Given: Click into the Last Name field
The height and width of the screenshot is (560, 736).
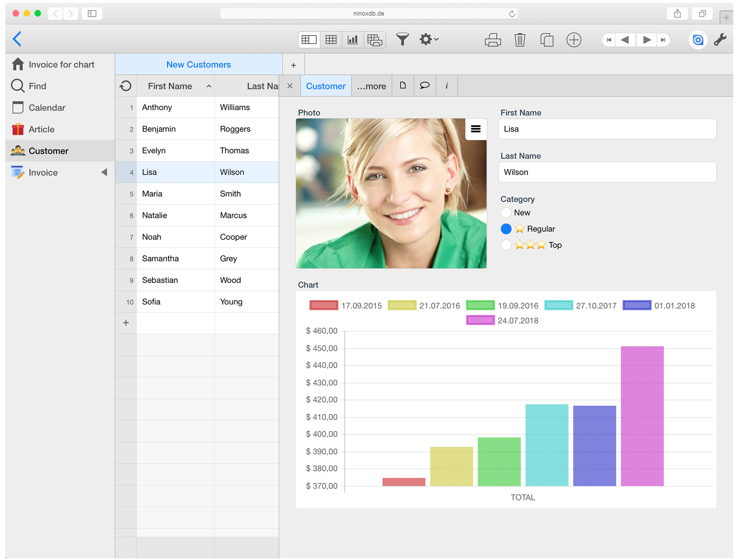Looking at the screenshot, I should [607, 172].
